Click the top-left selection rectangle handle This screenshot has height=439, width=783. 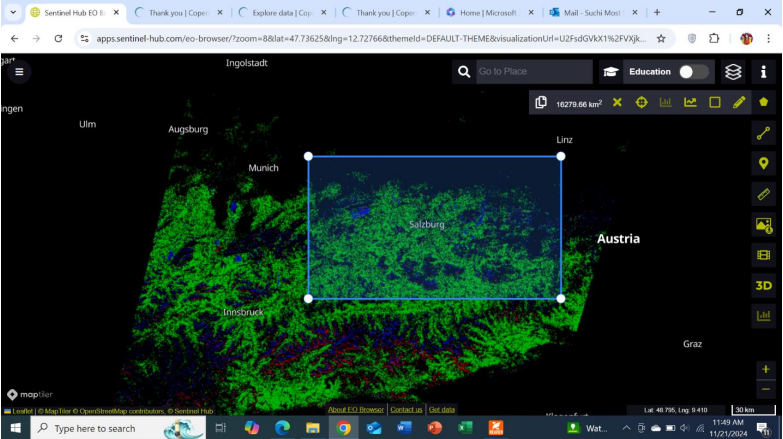[x=308, y=156]
